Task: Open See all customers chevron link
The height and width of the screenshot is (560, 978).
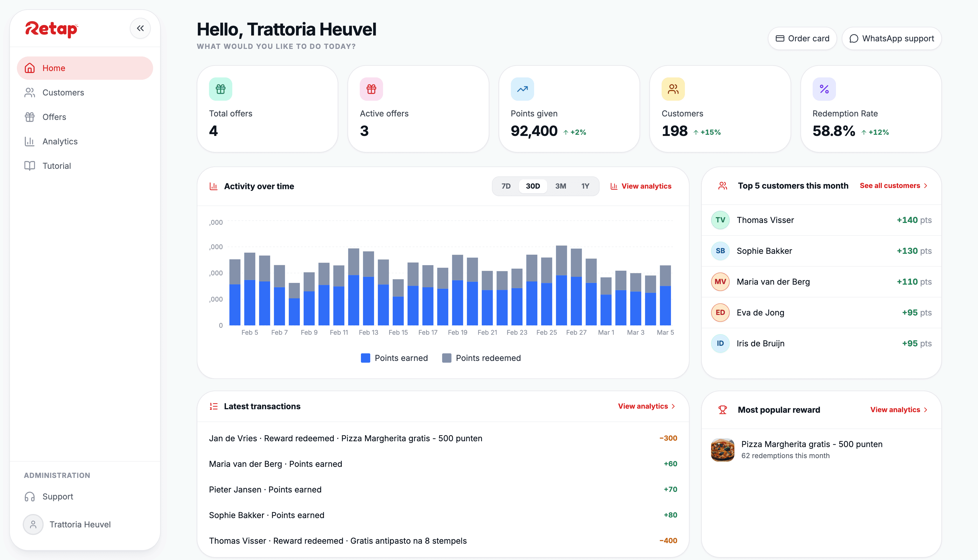Action: click(893, 186)
